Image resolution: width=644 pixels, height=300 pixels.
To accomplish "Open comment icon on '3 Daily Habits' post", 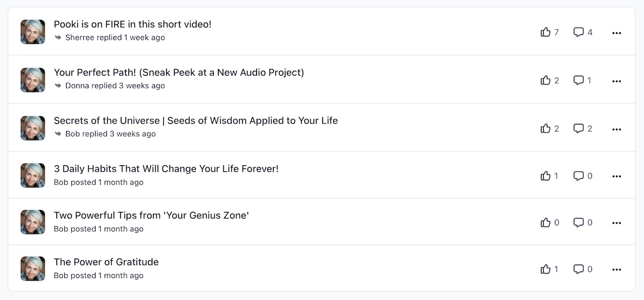I will pyautogui.click(x=579, y=175).
